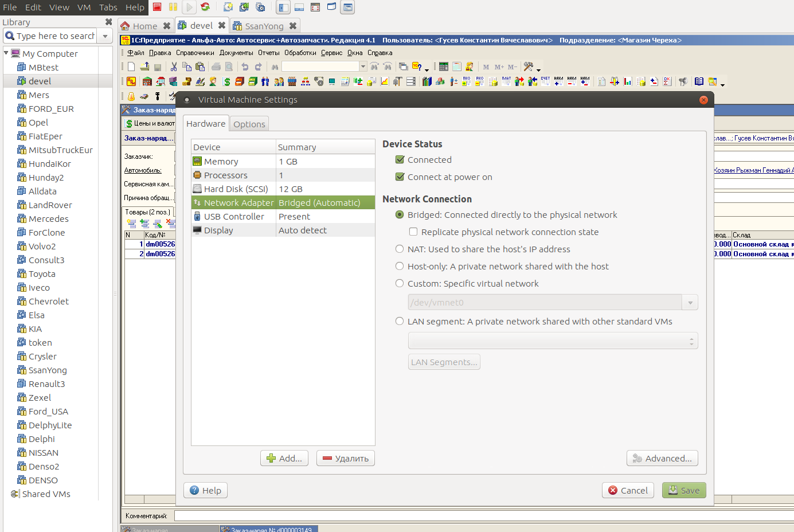This screenshot has height=532, width=794.
Task: Open Advanced... network settings
Action: [662, 458]
